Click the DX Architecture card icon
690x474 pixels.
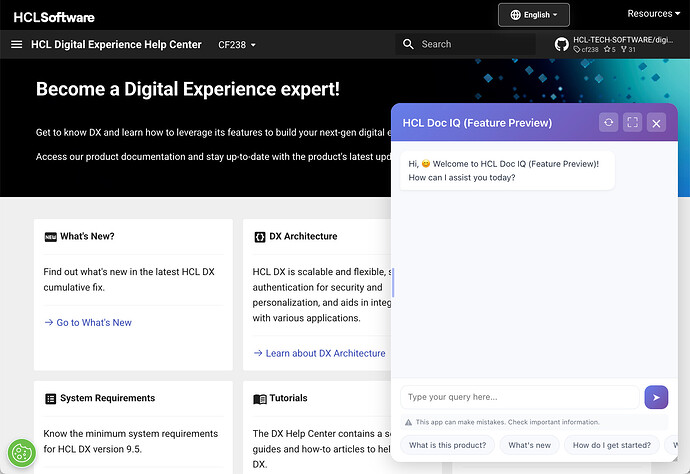pos(260,237)
